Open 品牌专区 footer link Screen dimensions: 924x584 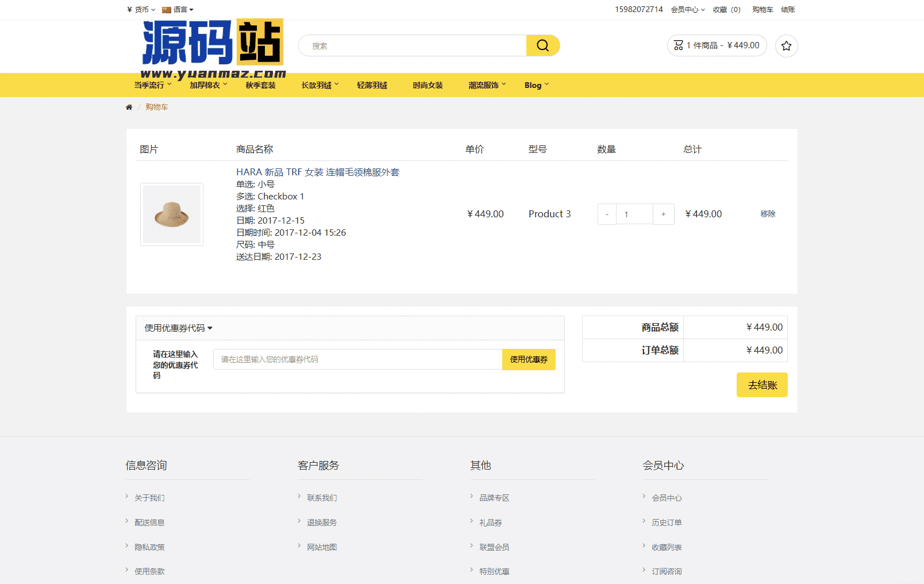(494, 498)
